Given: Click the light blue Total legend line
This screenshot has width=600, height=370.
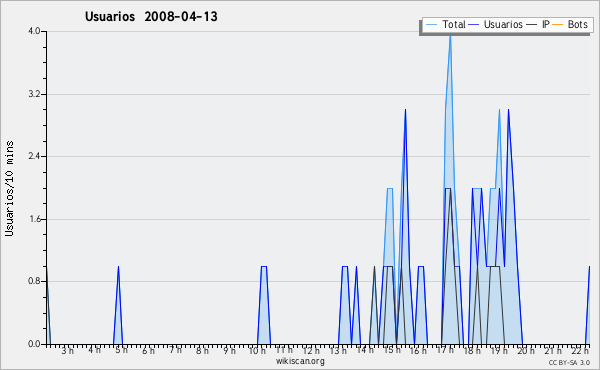Looking at the screenshot, I should pyautogui.click(x=431, y=25).
